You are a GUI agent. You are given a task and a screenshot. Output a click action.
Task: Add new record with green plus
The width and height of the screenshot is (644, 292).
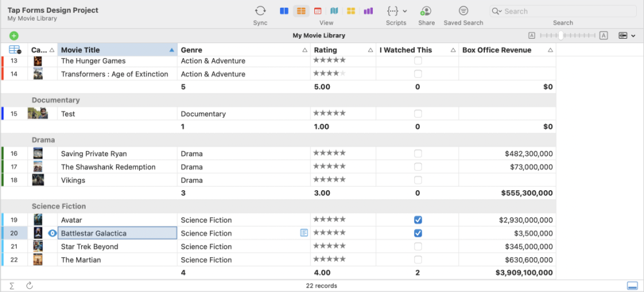(x=14, y=35)
